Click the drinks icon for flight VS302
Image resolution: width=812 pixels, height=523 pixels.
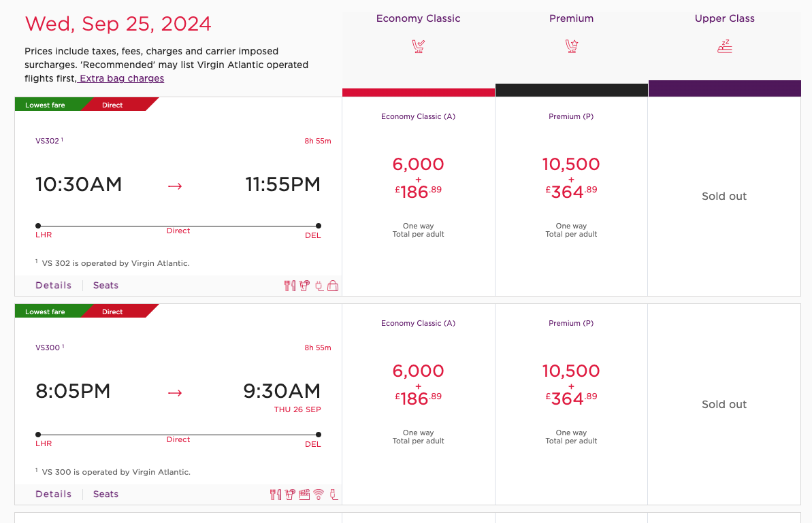[304, 286]
